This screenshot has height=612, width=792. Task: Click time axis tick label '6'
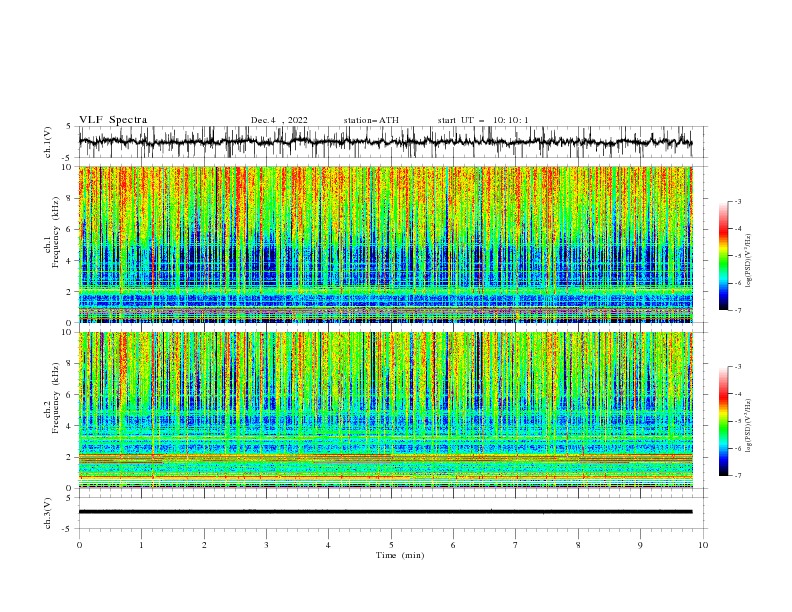(x=453, y=545)
